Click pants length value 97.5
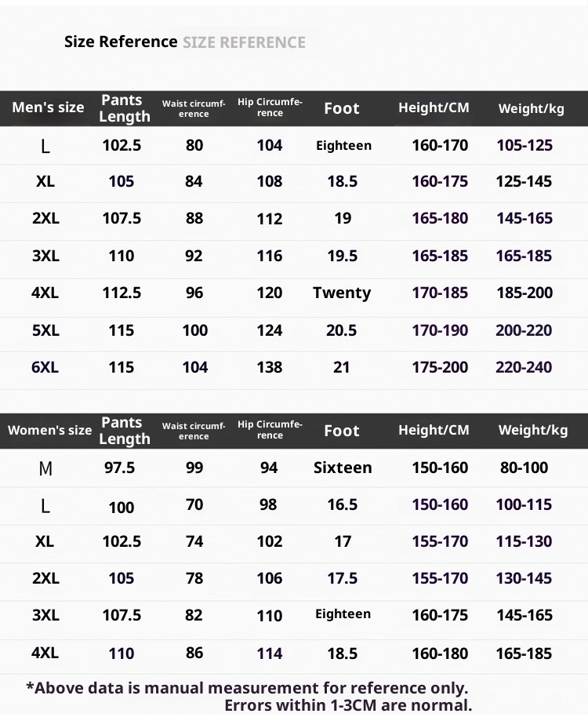588x728 pixels. tap(120, 468)
